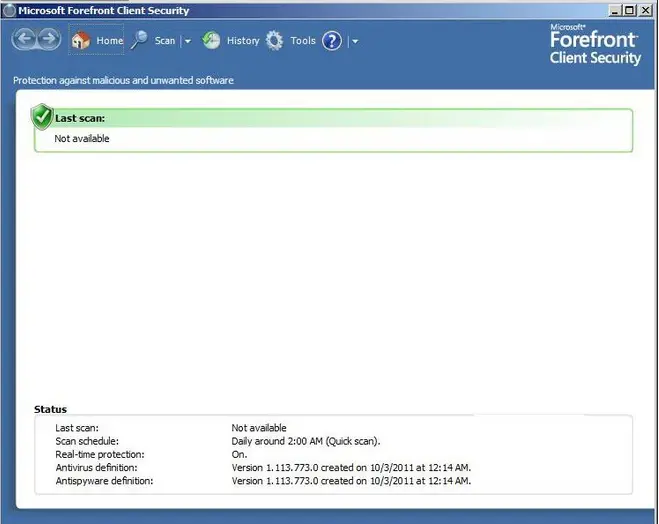Image resolution: width=659 pixels, height=524 pixels.
Task: Click the Scan magnifying glass icon
Action: (139, 40)
